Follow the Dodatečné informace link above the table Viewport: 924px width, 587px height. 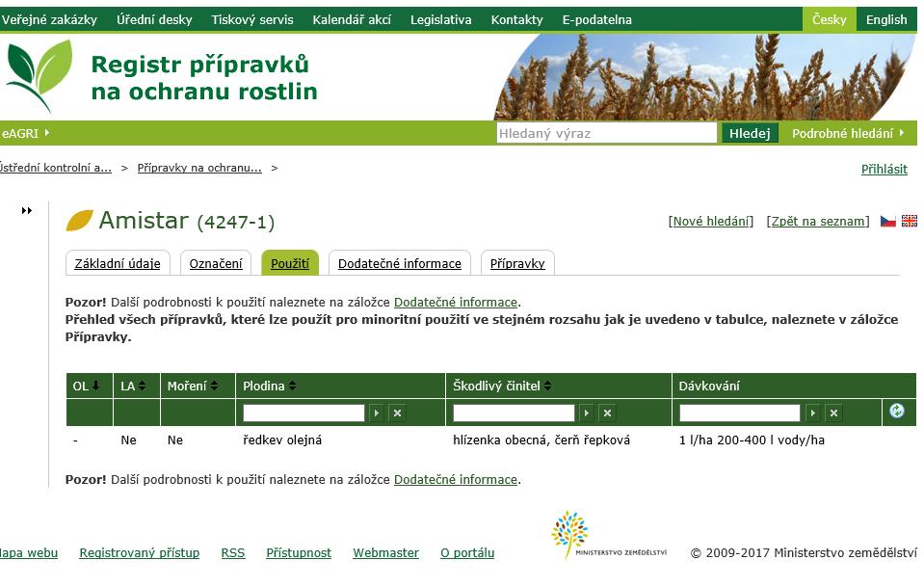pos(456,303)
